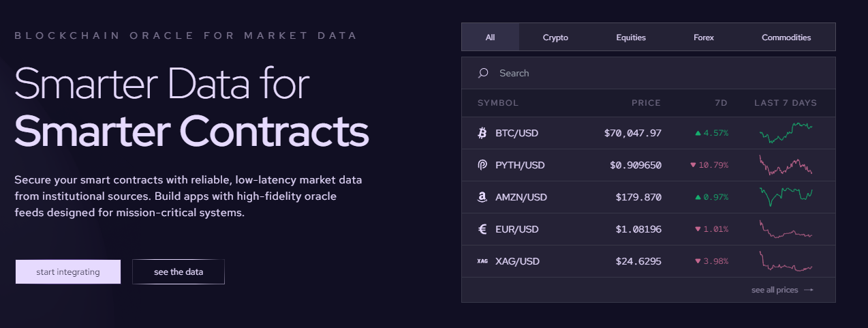This screenshot has height=328, width=868.
Task: Click the search magnifier icon
Action: point(483,73)
